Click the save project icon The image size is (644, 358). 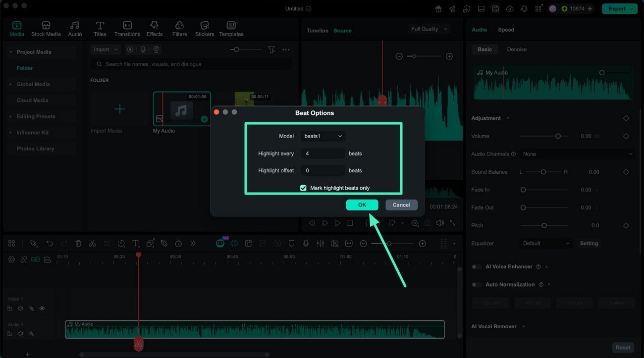tap(495, 9)
